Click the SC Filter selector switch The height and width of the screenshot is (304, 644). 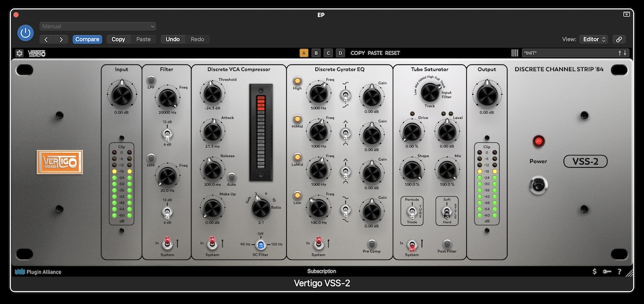pyautogui.click(x=261, y=245)
